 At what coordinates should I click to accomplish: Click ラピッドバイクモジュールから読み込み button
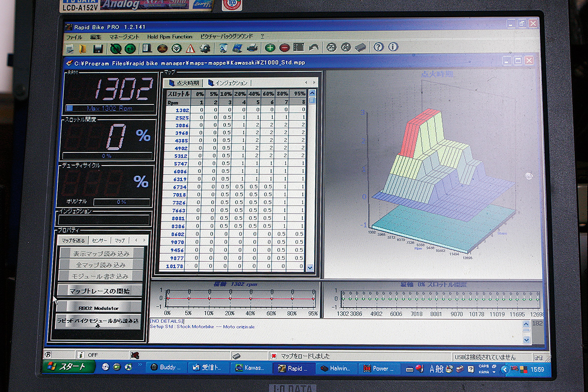98,321
